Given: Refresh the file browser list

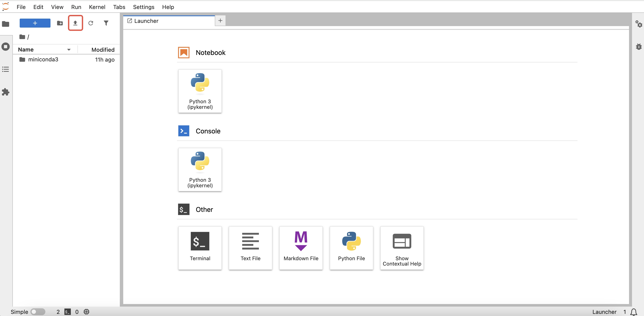Looking at the screenshot, I should [91, 23].
